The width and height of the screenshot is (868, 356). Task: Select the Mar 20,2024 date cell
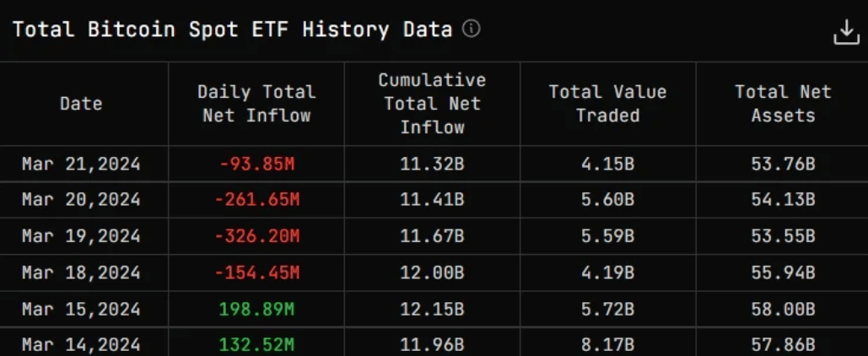pos(81,199)
